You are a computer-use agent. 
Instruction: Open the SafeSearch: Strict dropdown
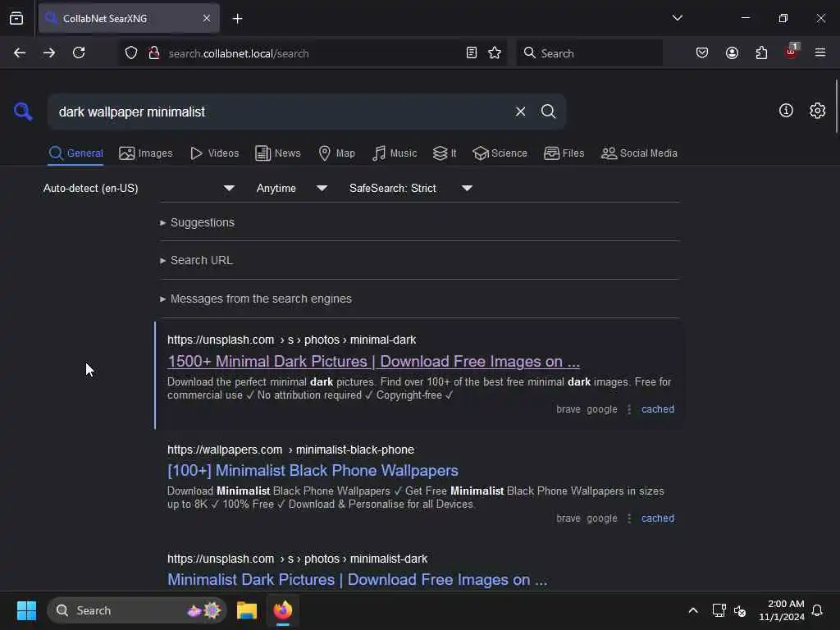411,188
